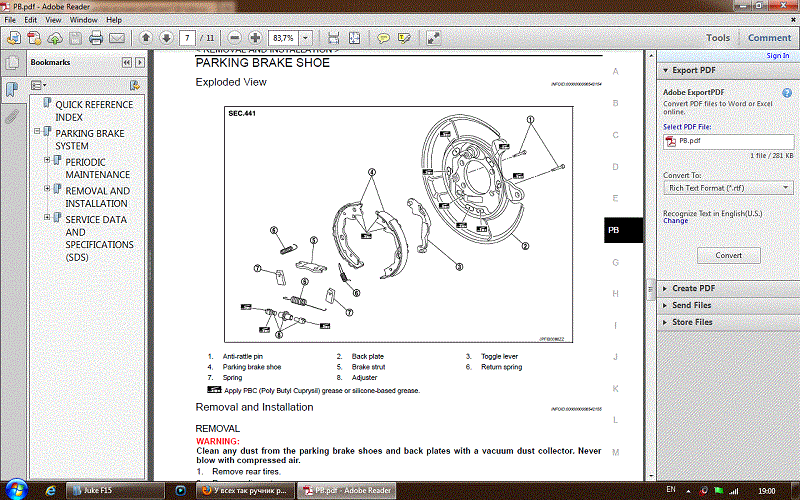The height and width of the screenshot is (500, 800).
Task: Open the Windows Start menu
Action: pos(16,490)
